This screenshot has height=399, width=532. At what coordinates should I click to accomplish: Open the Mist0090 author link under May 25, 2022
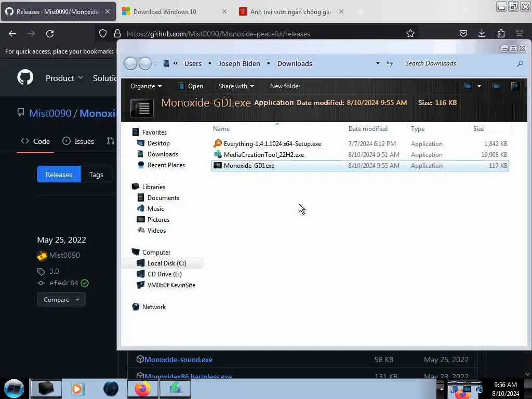64,255
